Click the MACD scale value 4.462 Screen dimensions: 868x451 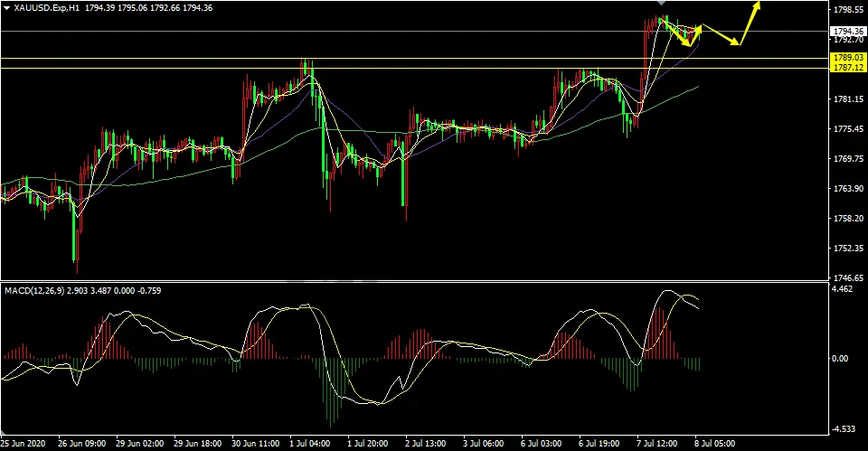[x=843, y=289]
